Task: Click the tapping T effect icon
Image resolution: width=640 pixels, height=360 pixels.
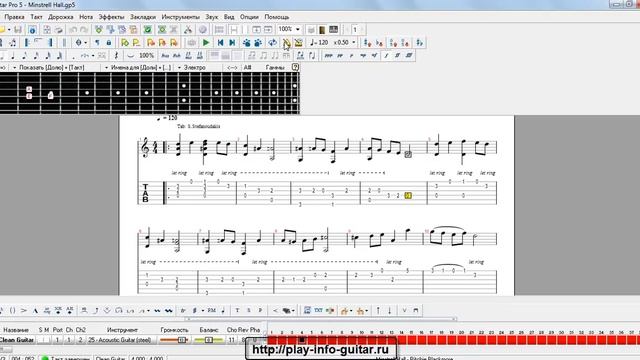Action: [237, 311]
